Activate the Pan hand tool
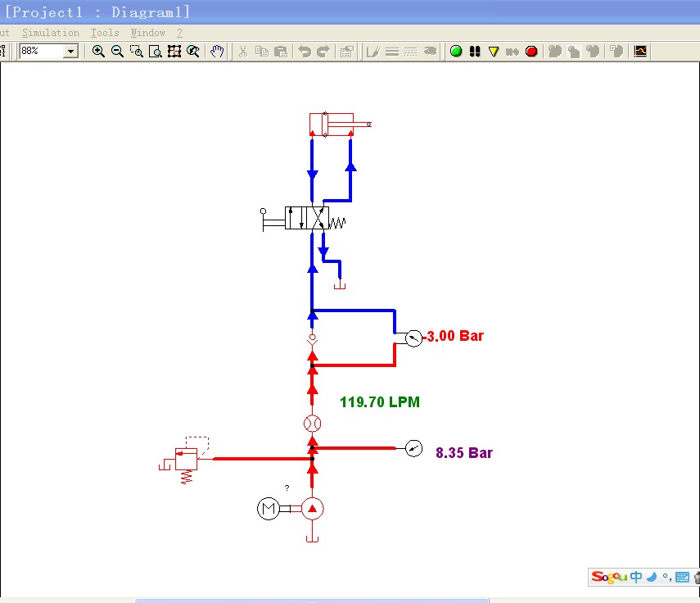Screen dimensions: 700x603 pyautogui.click(x=216, y=51)
